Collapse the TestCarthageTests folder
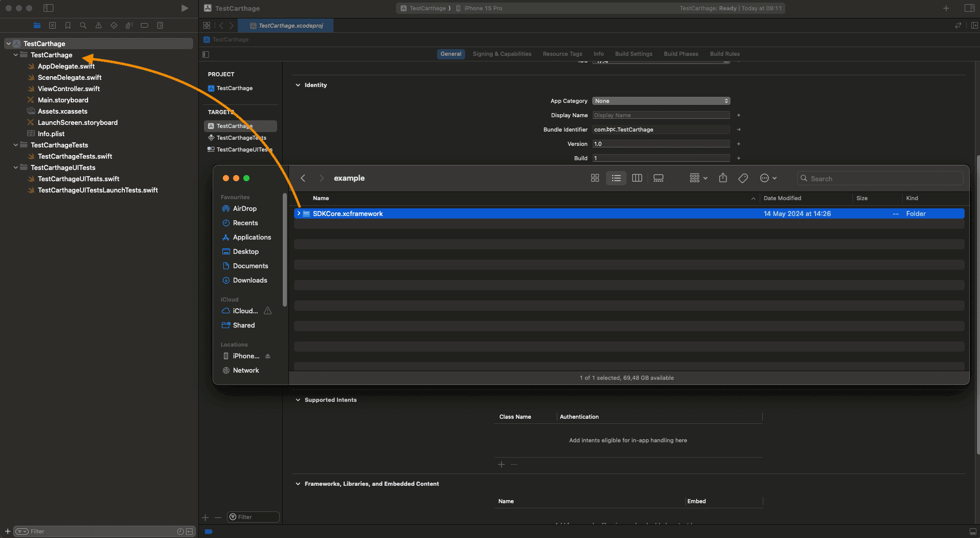The width and height of the screenshot is (980, 538). pos(16,145)
